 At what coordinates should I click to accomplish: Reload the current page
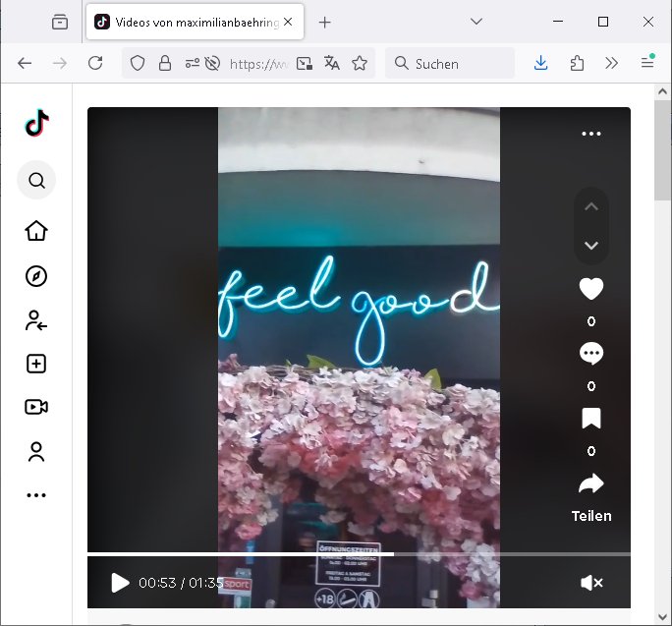click(x=95, y=64)
